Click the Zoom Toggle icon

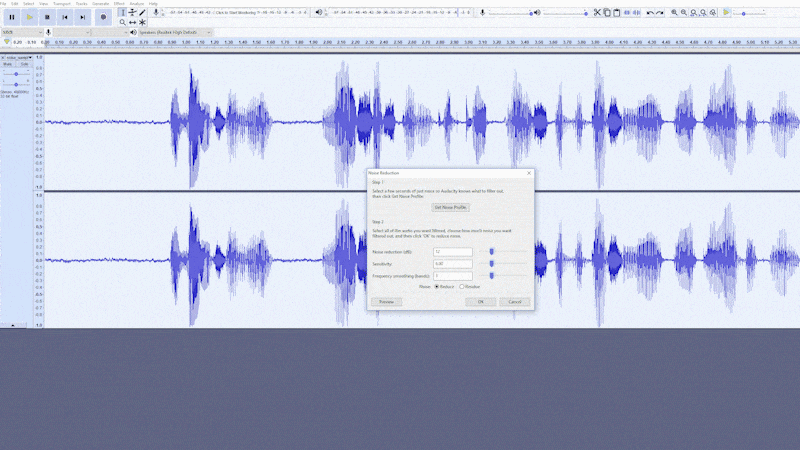[x=713, y=12]
